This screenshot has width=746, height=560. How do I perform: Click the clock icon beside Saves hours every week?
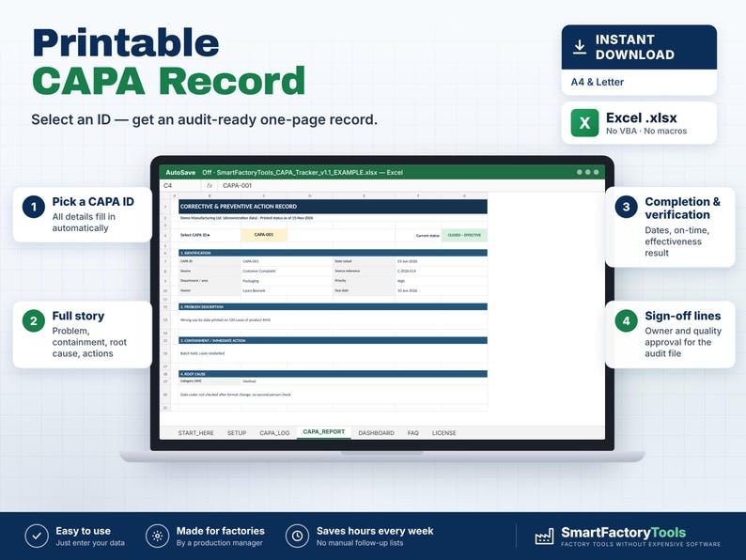click(297, 537)
